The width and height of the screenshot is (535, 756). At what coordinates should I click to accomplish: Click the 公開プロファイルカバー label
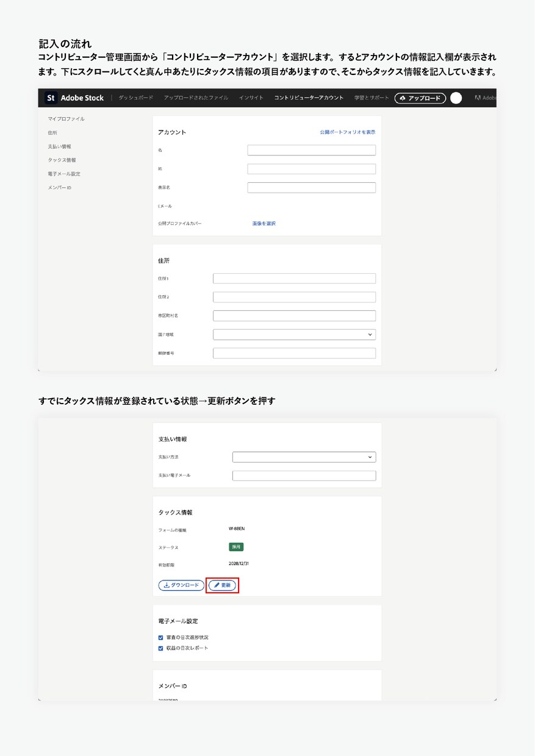(180, 224)
